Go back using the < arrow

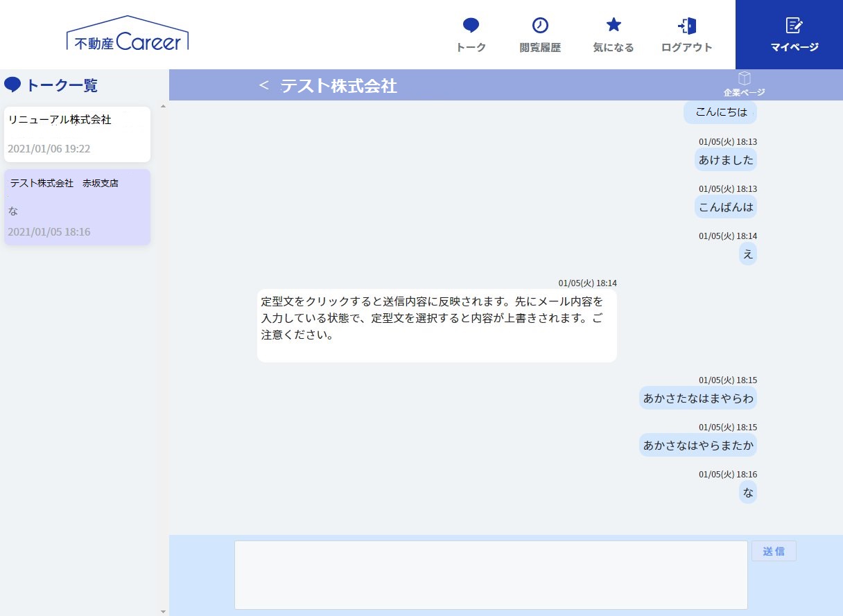263,85
